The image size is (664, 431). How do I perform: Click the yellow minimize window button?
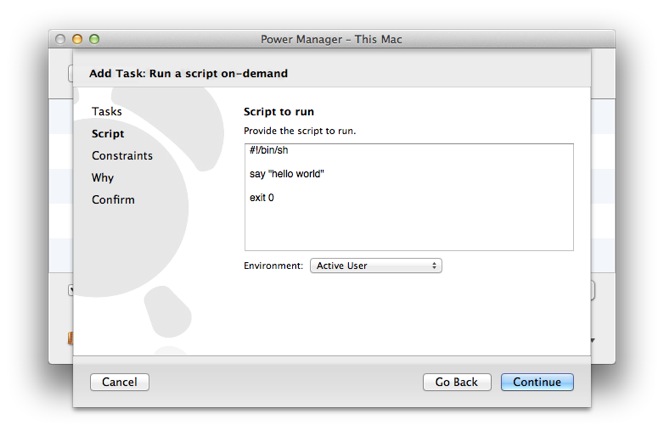[77, 39]
